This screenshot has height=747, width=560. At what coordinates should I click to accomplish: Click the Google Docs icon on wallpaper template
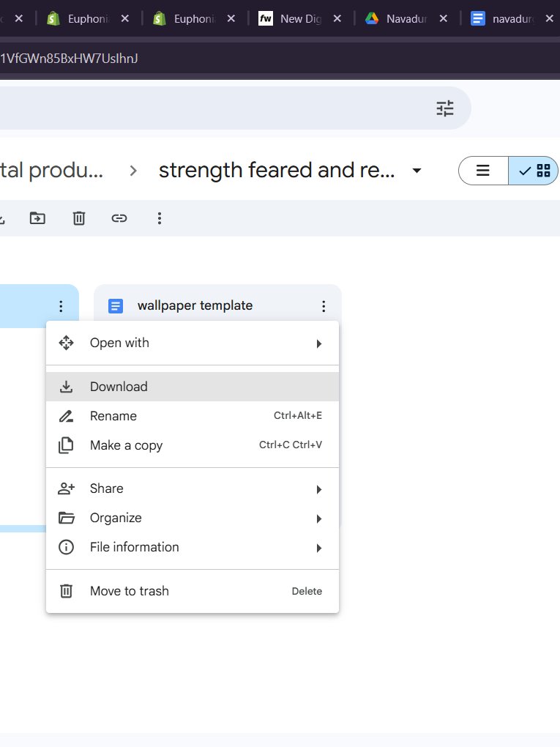coord(116,306)
